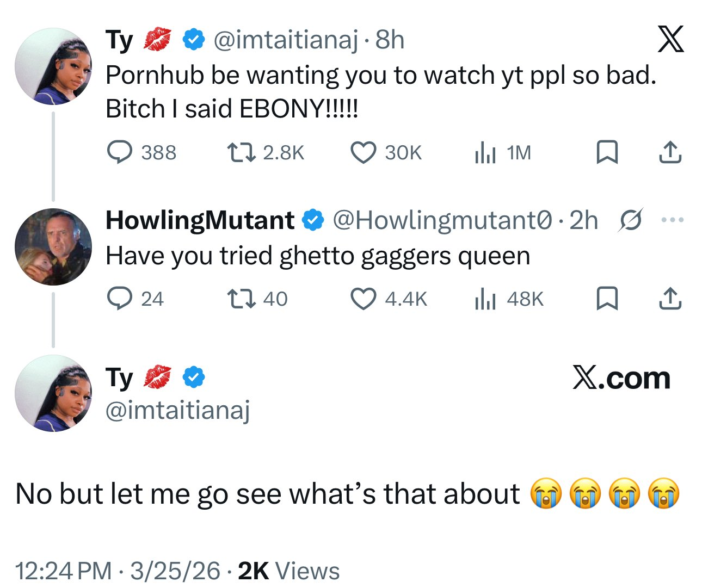Like HowlingMutant's reply with 4.4K likes
This screenshot has height=588, width=702.
363,299
